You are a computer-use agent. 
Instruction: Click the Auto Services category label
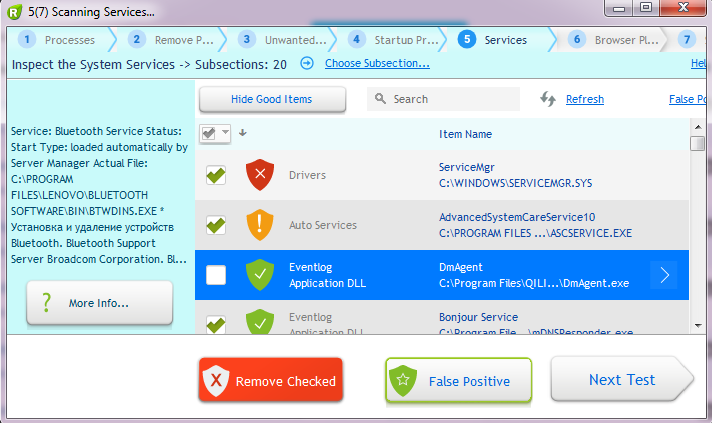coord(323,225)
